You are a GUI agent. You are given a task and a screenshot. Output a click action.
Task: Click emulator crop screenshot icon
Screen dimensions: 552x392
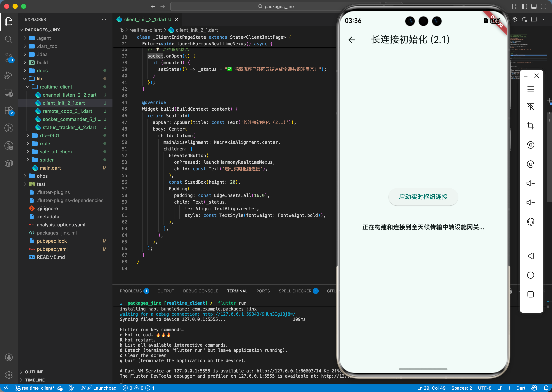(x=530, y=126)
